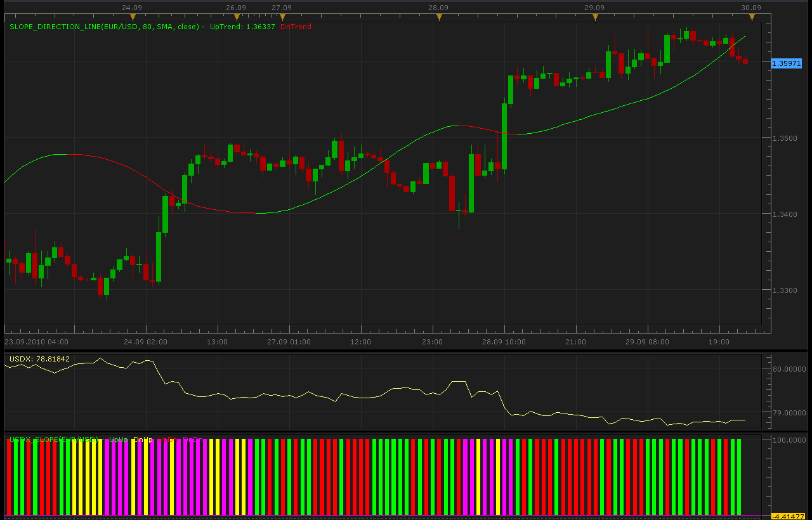The image size is (812, 520).
Task: Click the 100.0000 histogram axis value
Action: [789, 440]
